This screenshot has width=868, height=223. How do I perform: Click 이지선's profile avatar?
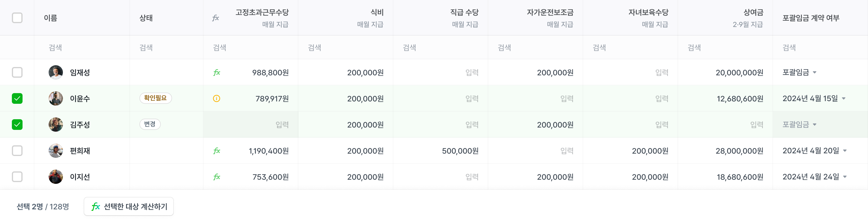[x=55, y=177]
